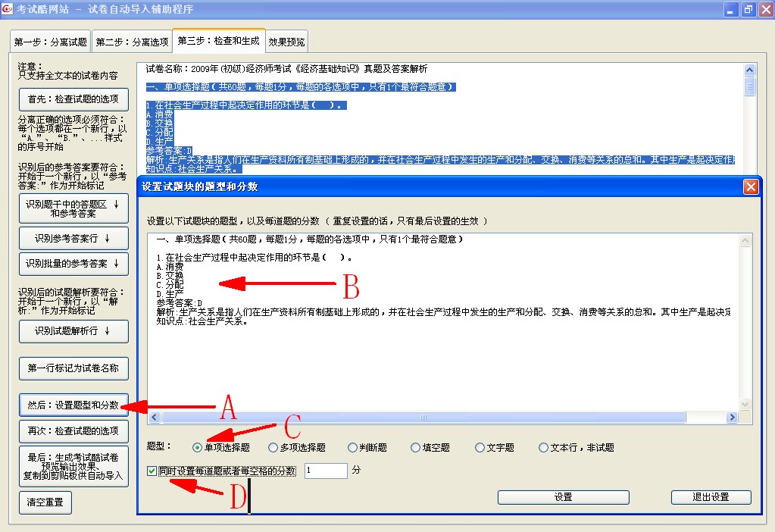
Task: Close the 设置试题块的题型和分数 dialog
Action: 751,186
